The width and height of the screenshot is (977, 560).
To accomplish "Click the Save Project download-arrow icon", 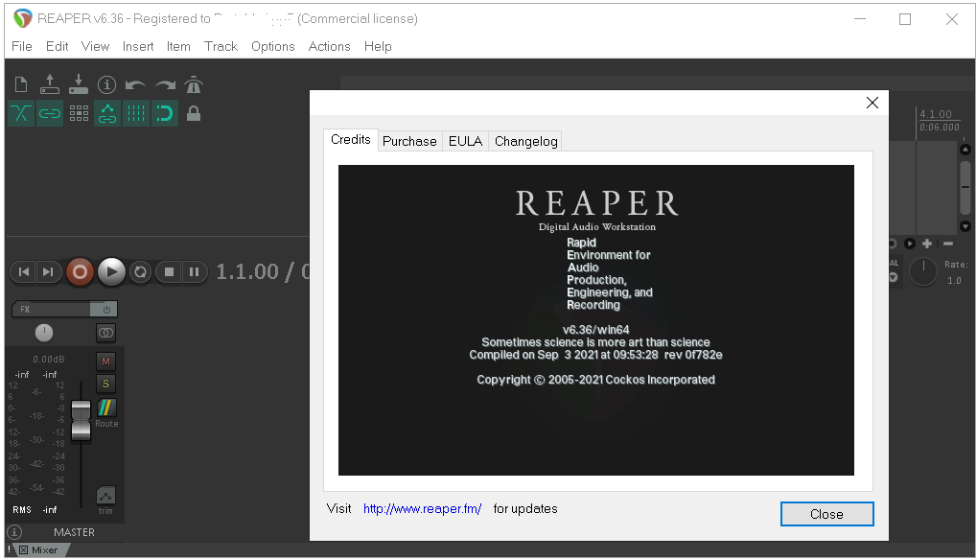I will [78, 84].
